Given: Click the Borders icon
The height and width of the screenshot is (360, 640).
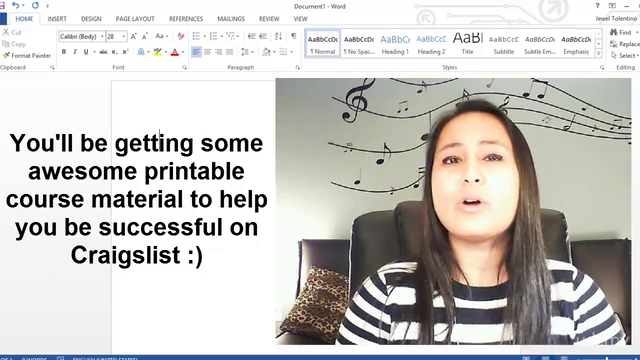Looking at the screenshot, I should tap(283, 52).
